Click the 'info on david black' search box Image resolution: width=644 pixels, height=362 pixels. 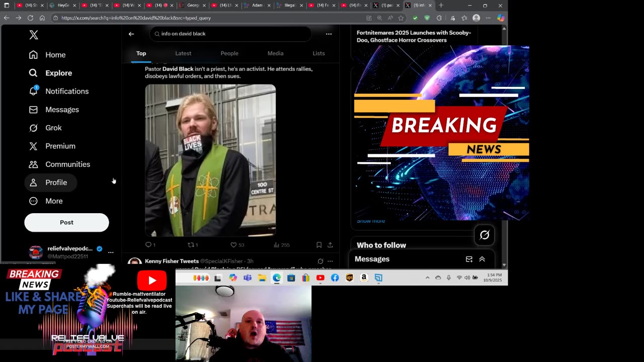(x=230, y=34)
